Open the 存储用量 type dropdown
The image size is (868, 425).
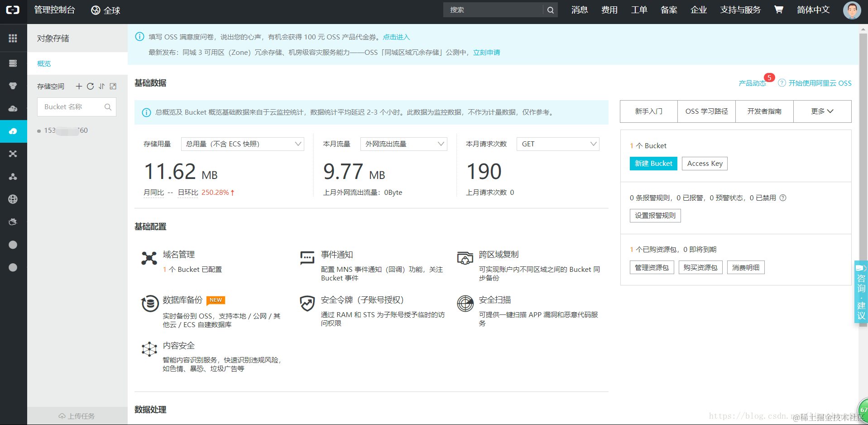[243, 144]
